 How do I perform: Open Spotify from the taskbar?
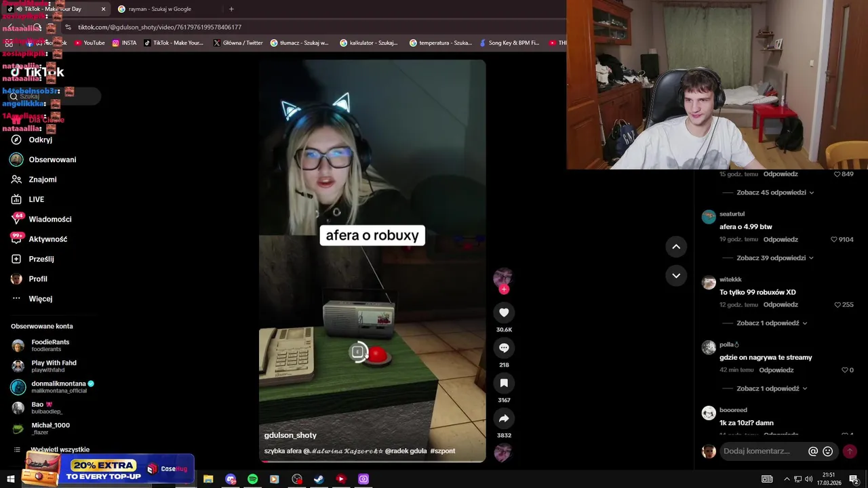(x=252, y=479)
